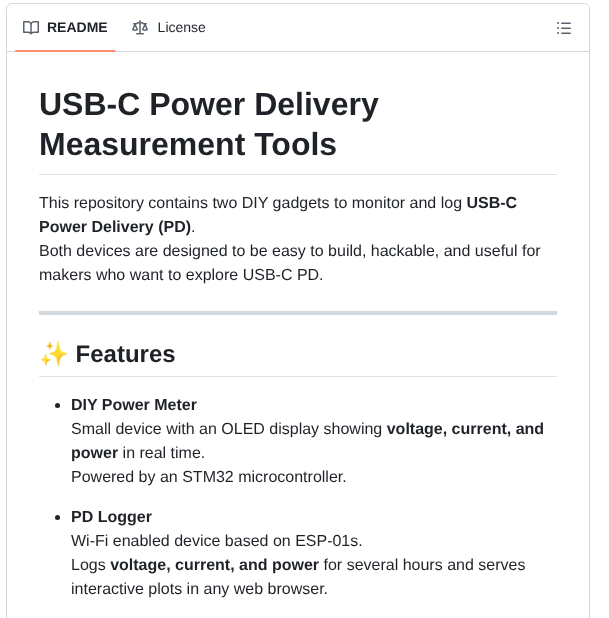Click the "interactive plots in any web browser" line
Screen dimensions: 609x618
[x=199, y=589]
